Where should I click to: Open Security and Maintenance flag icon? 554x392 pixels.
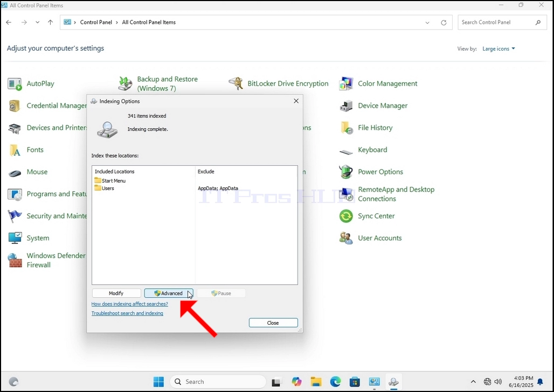[x=15, y=216]
